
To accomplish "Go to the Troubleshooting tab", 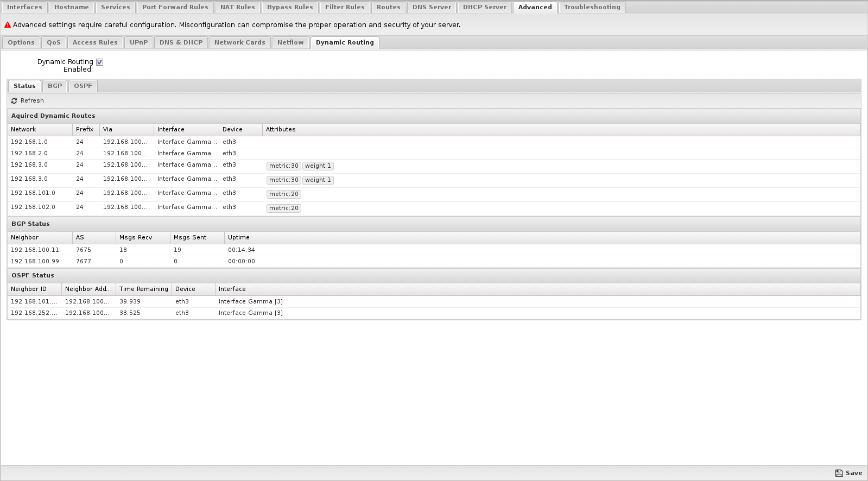I will coord(592,7).
